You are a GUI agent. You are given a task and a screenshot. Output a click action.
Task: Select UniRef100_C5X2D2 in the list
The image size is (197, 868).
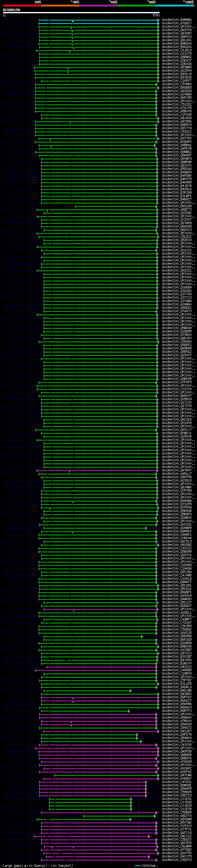(x=177, y=104)
